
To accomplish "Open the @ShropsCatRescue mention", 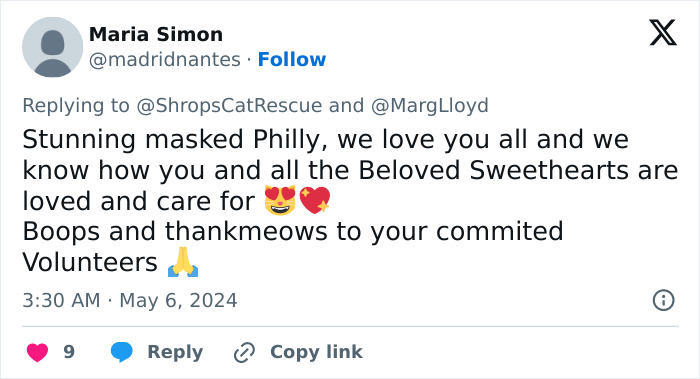I will point(229,106).
